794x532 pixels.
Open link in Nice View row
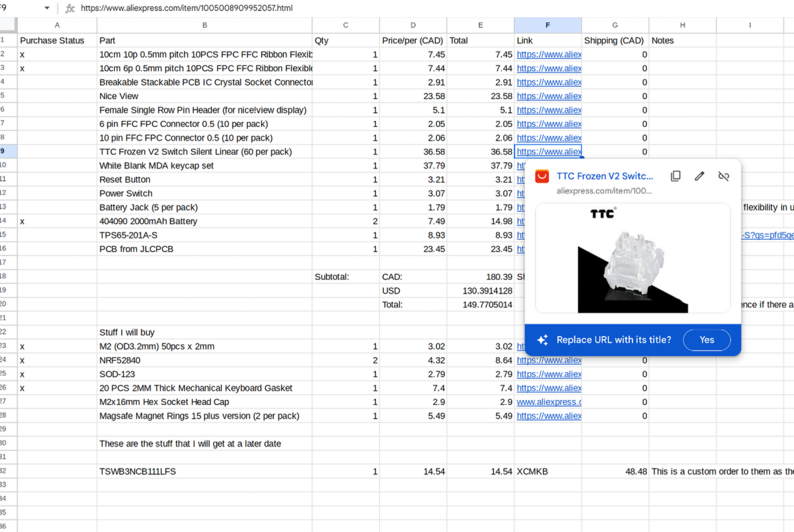(x=549, y=96)
